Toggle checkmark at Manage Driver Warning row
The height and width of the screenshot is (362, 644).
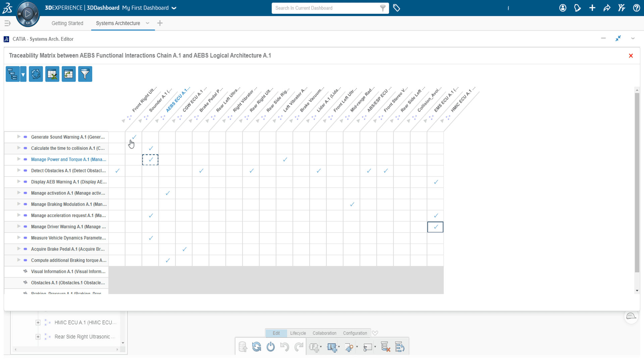pyautogui.click(x=435, y=227)
